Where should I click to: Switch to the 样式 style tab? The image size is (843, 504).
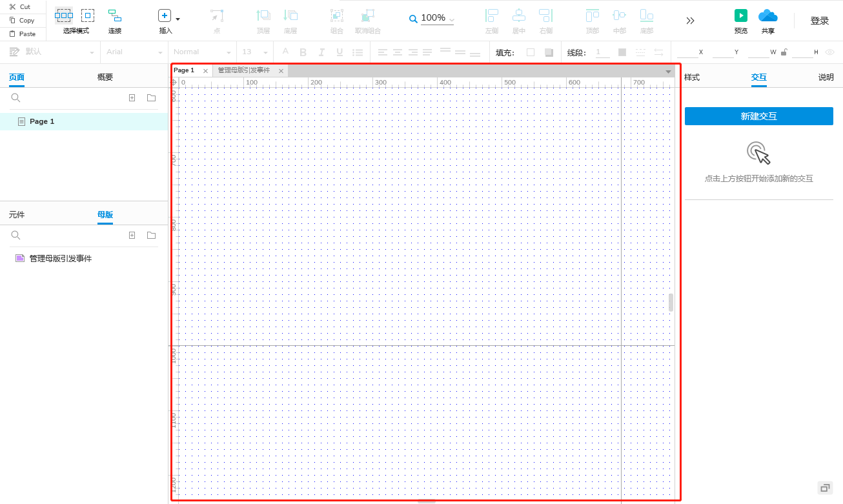point(692,77)
